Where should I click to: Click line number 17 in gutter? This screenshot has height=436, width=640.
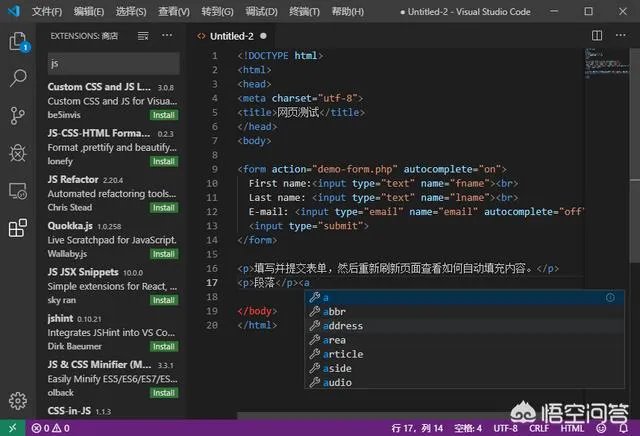[x=212, y=283]
